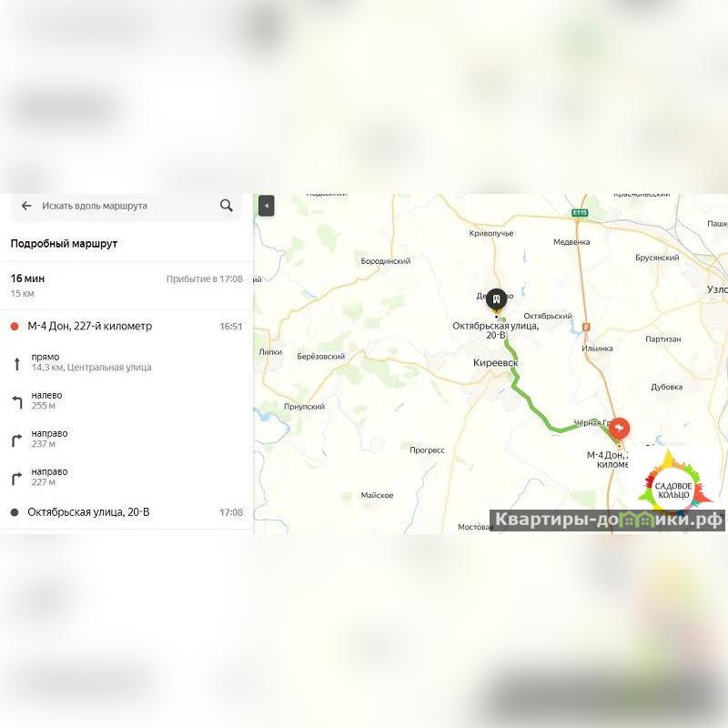Viewport: 728px width, 728px height.
Task: Click the magnifier search icon
Action: point(226,206)
